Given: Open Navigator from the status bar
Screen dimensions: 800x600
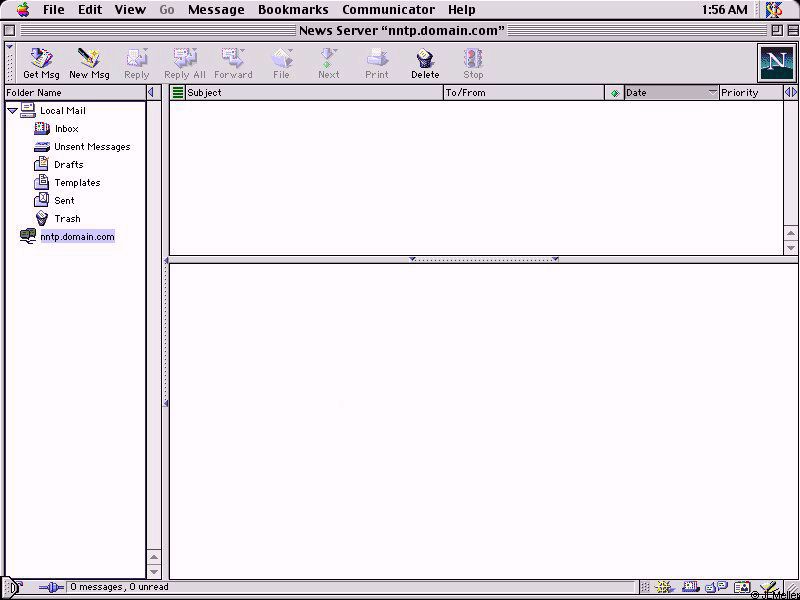Looking at the screenshot, I should (x=663, y=587).
